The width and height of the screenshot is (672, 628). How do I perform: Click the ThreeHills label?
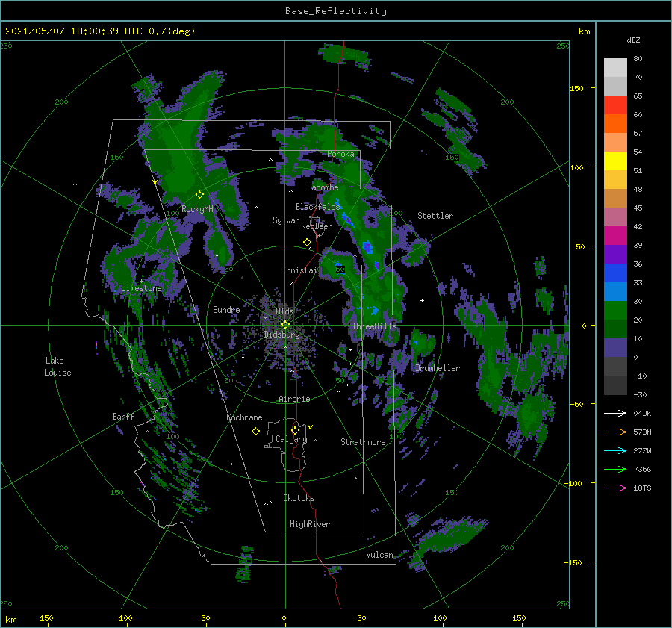[x=375, y=326]
